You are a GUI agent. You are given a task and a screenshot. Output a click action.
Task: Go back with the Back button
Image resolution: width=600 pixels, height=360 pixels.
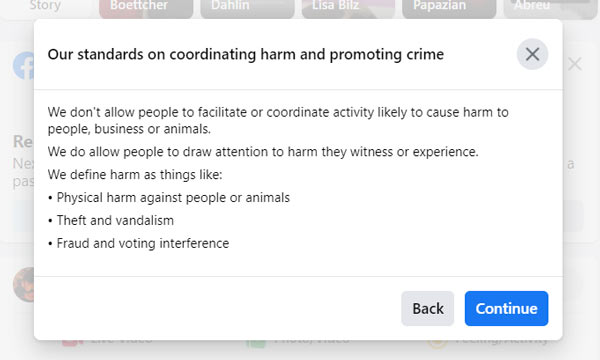click(427, 308)
